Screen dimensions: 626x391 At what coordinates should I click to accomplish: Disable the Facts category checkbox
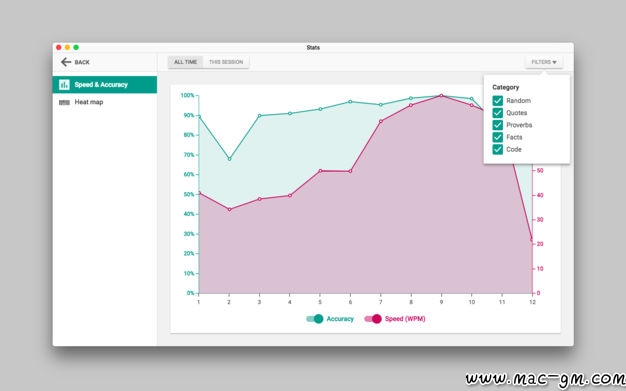click(497, 137)
